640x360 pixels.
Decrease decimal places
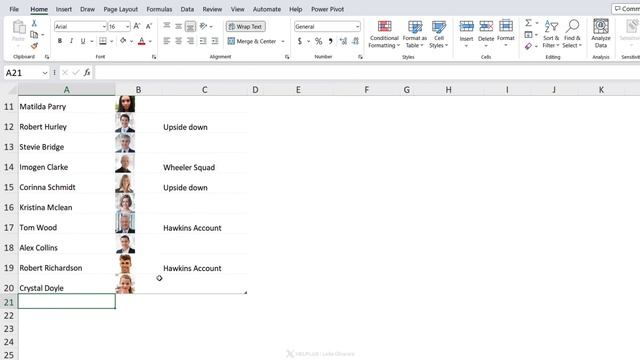(x=355, y=41)
